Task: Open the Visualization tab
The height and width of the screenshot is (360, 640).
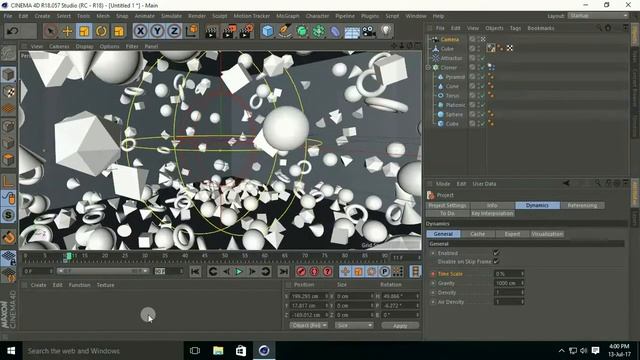Action: (547, 234)
